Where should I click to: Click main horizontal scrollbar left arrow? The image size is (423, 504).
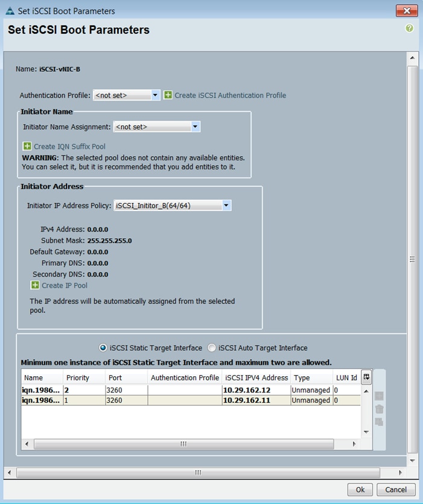point(9,473)
